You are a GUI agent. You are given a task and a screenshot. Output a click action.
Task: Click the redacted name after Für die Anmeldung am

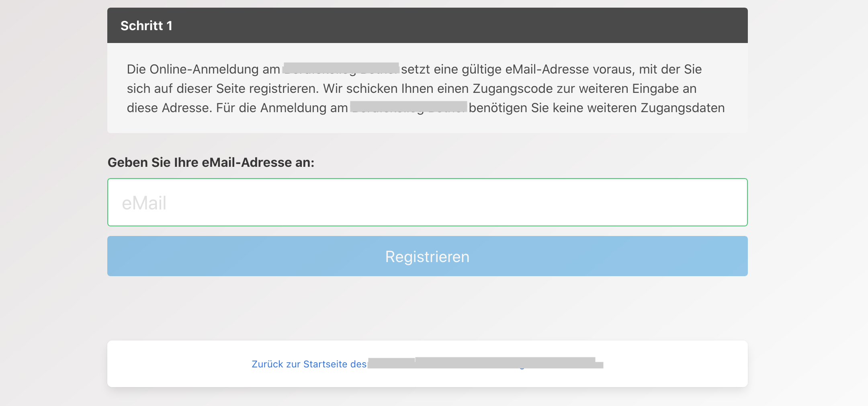coord(409,107)
